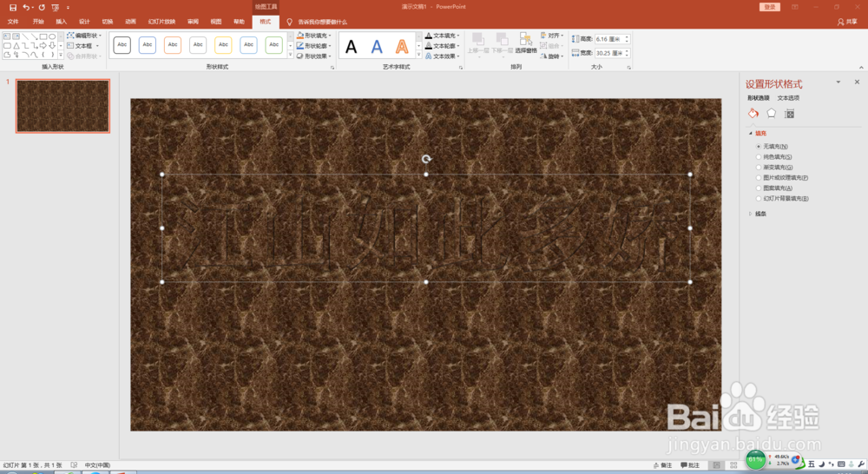The image size is (868, 474).
Task: Open the 文本框 dropdown
Action: (83, 46)
